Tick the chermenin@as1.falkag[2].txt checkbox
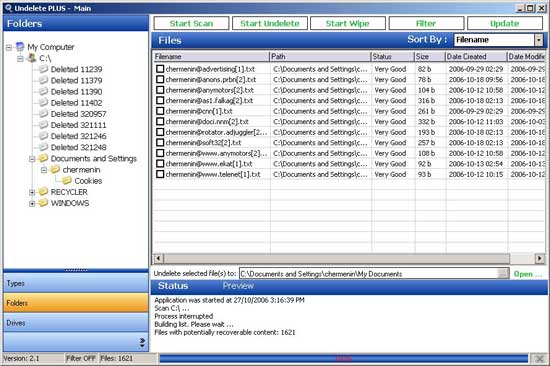Screen dimensions: 550x366 pyautogui.click(x=160, y=100)
